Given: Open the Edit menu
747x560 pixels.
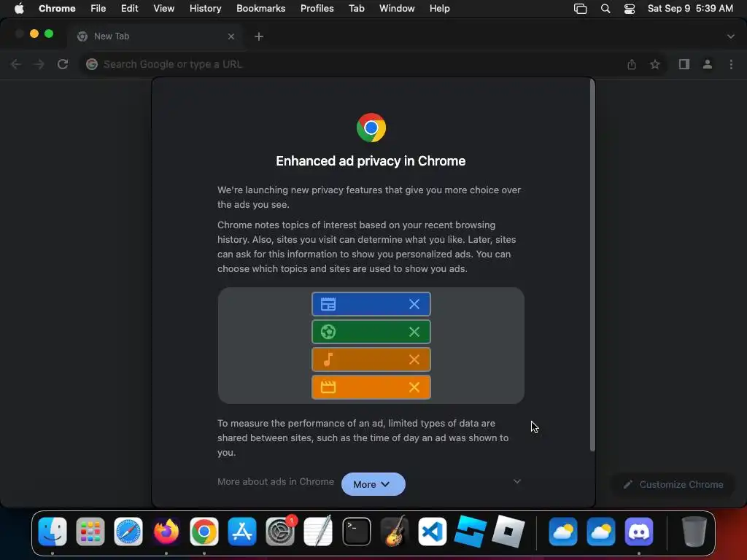Looking at the screenshot, I should coord(129,9).
